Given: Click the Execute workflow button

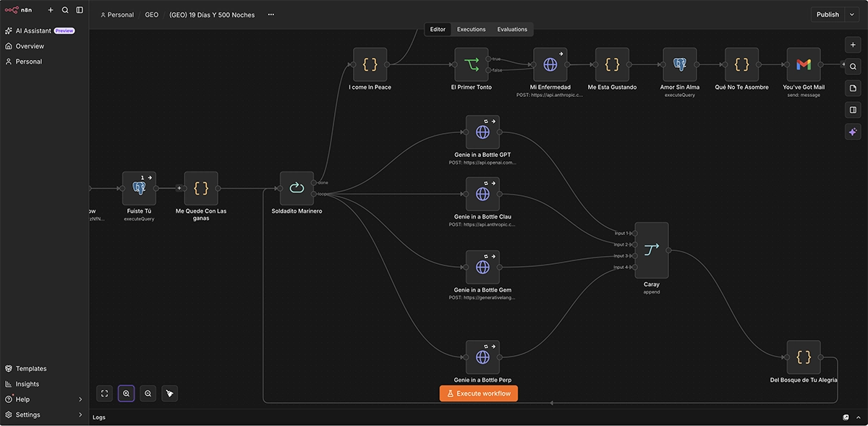Looking at the screenshot, I should [x=479, y=393].
